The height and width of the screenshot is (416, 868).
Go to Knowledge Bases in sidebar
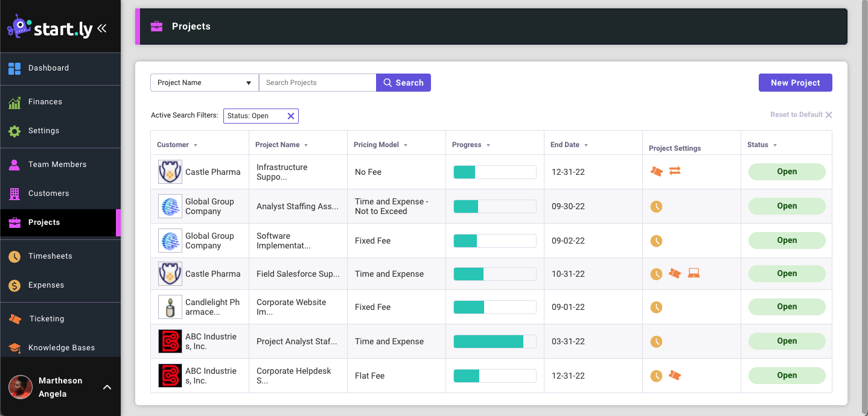61,348
